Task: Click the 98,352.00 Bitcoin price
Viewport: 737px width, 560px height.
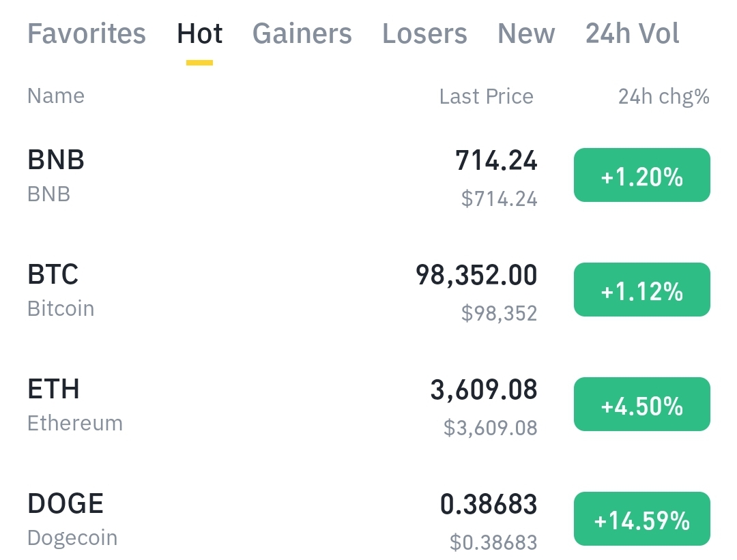Action: pos(476,276)
